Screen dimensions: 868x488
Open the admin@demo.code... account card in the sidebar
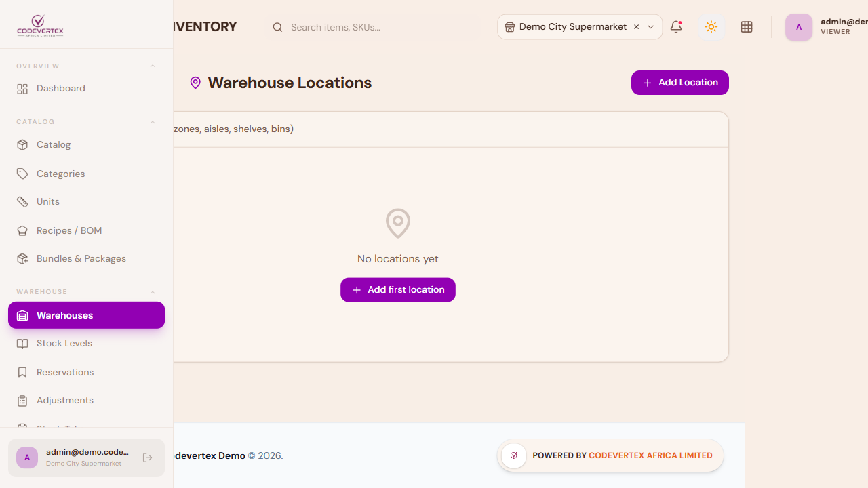[86, 458]
